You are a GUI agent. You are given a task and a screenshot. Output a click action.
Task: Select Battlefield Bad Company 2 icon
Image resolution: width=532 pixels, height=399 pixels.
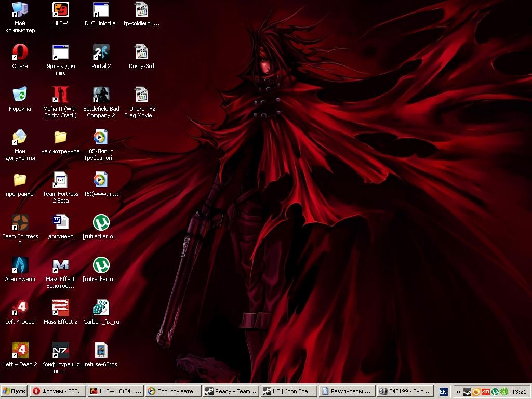101,102
